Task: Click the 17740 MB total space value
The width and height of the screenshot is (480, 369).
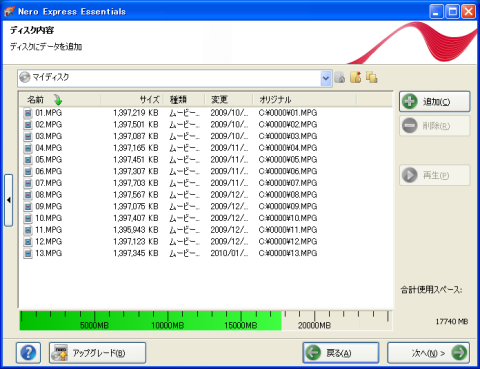Action: (x=452, y=321)
